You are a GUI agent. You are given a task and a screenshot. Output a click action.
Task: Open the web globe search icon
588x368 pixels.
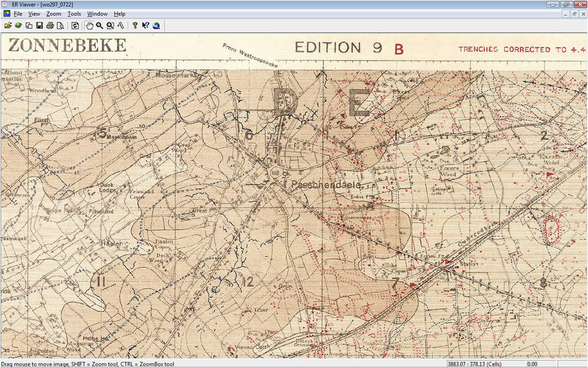point(156,25)
